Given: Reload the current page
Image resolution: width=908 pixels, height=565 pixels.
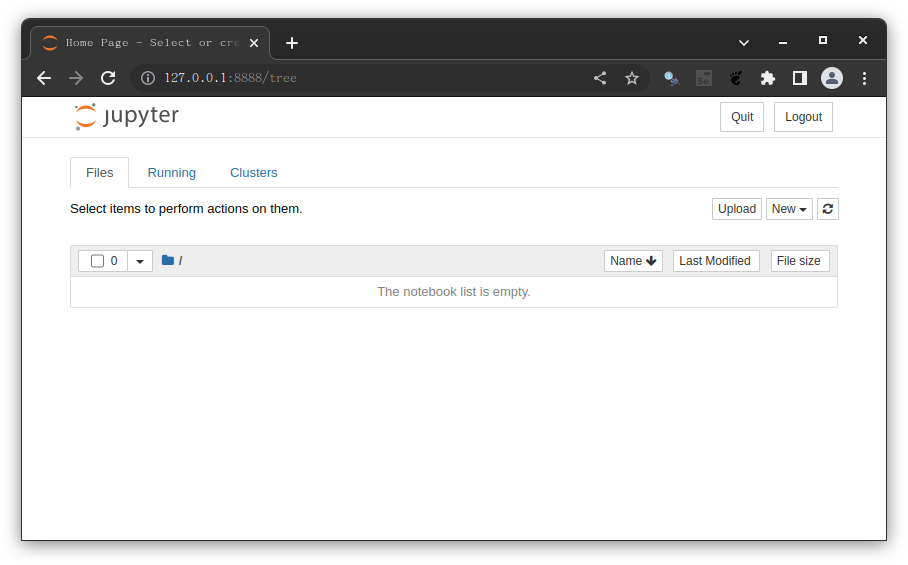Looking at the screenshot, I should [108, 78].
